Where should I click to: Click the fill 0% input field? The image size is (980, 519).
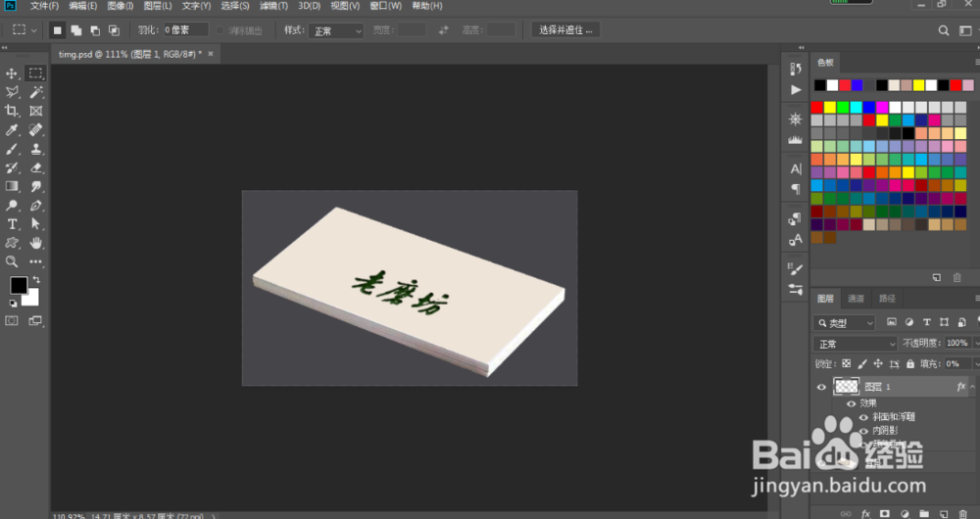click(x=956, y=363)
